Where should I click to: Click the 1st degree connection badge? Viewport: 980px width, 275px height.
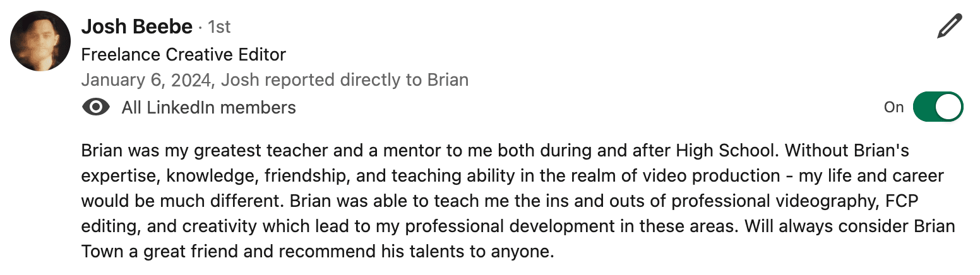tap(219, 27)
